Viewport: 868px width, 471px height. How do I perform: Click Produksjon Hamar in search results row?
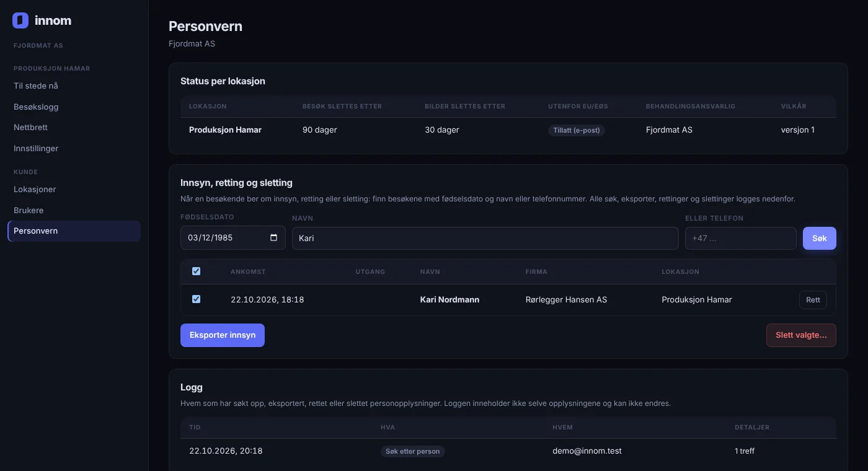click(x=697, y=299)
